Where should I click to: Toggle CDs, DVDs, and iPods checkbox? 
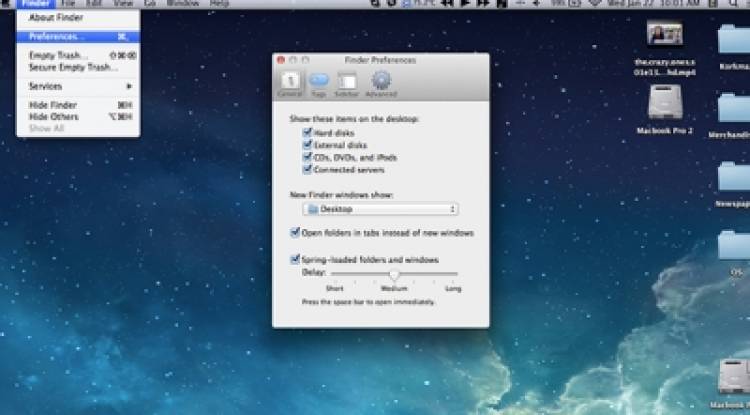point(308,157)
